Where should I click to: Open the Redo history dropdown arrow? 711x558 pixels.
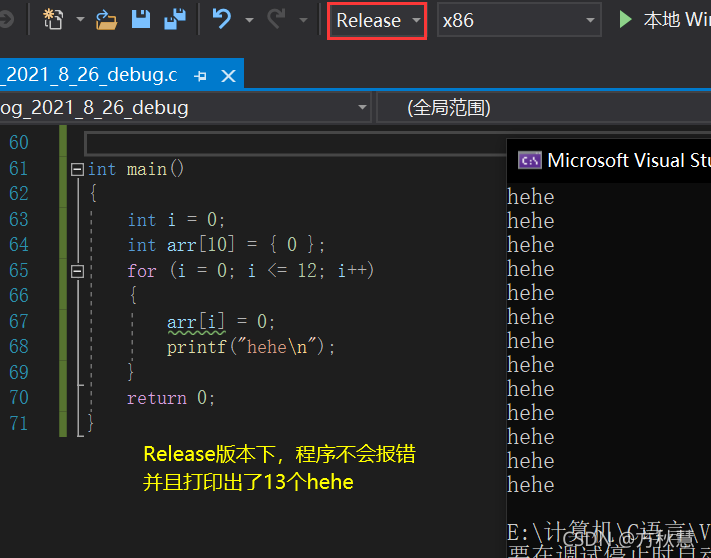tap(303, 20)
